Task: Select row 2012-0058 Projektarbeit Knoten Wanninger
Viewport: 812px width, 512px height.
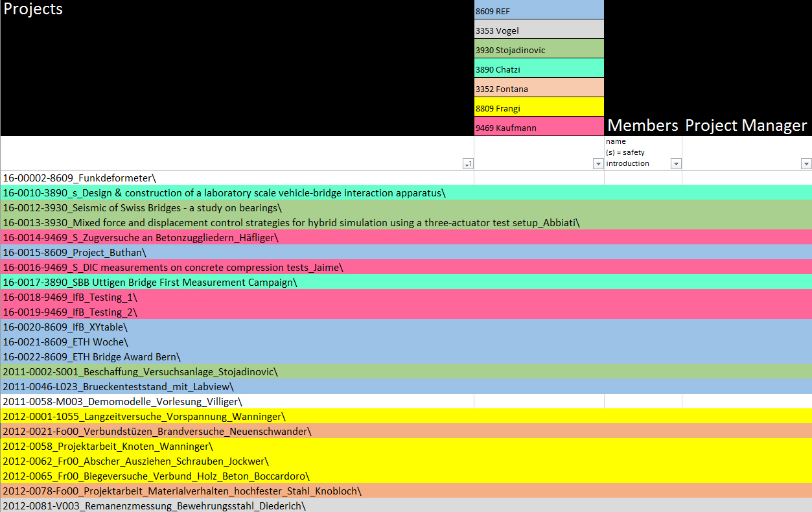Action: [406, 446]
